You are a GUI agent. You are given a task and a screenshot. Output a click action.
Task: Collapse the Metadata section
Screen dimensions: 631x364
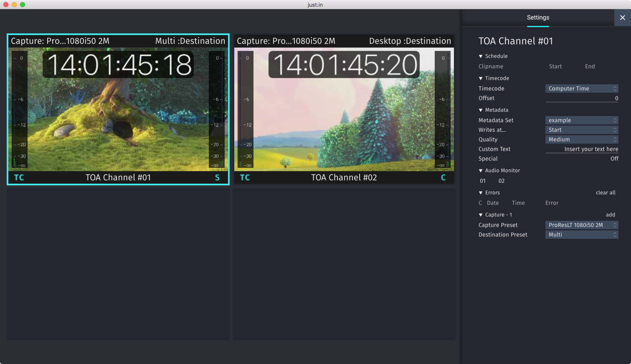pyautogui.click(x=481, y=110)
